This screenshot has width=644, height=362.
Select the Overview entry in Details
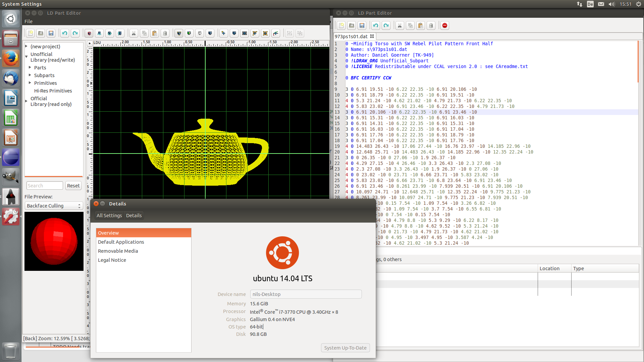pyautogui.click(x=108, y=233)
